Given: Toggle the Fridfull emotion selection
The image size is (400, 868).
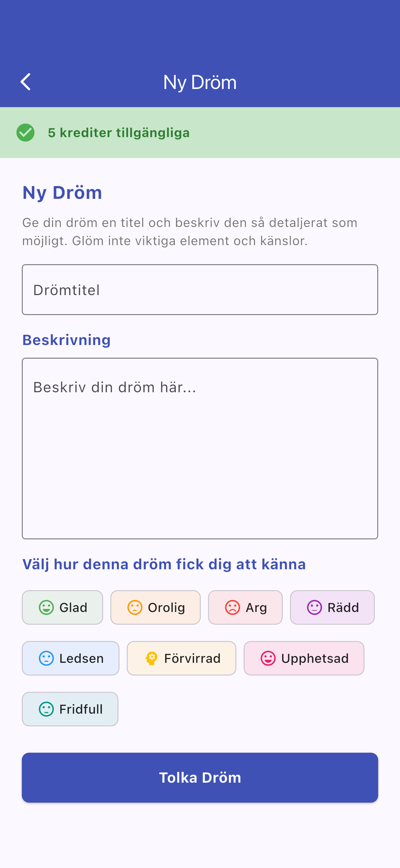Looking at the screenshot, I should coord(70,709).
